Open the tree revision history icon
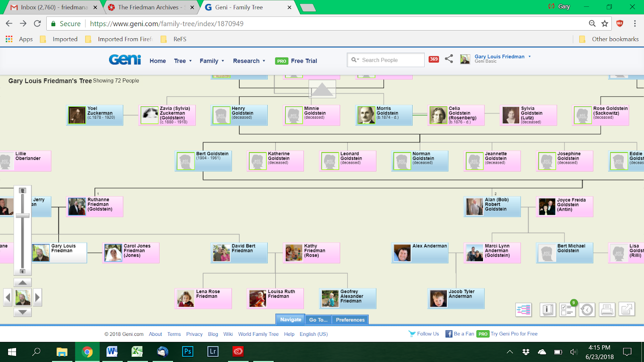Viewport: 644px width, 362px height. pos(587,310)
